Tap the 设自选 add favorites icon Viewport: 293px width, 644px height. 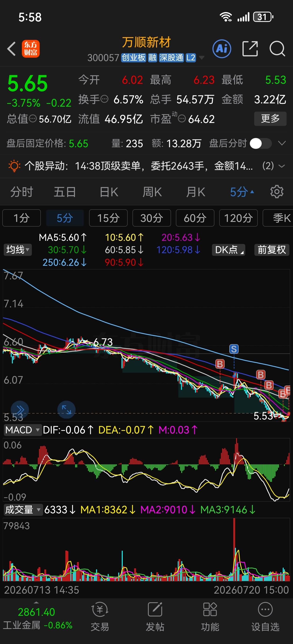coord(265,616)
